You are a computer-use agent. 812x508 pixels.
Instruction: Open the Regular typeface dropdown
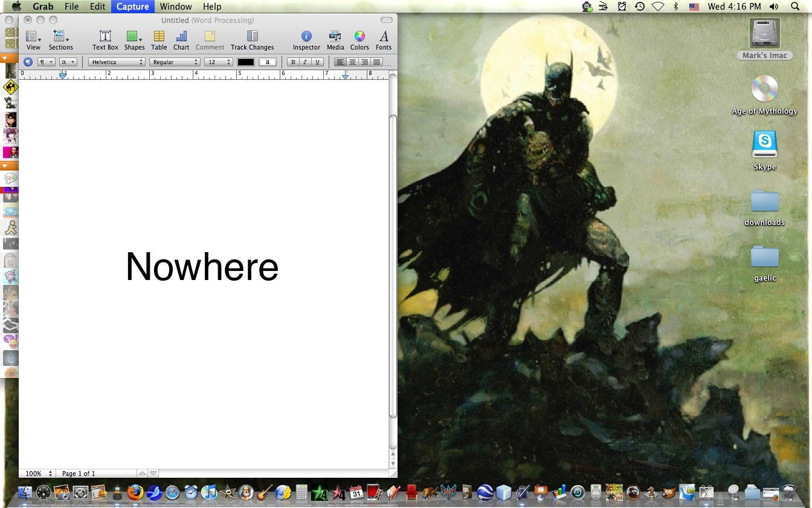point(175,62)
